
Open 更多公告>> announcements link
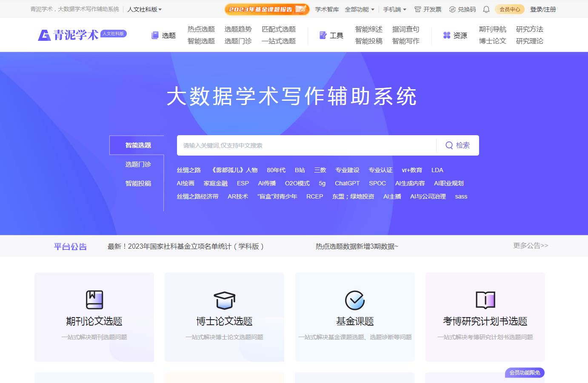click(530, 246)
